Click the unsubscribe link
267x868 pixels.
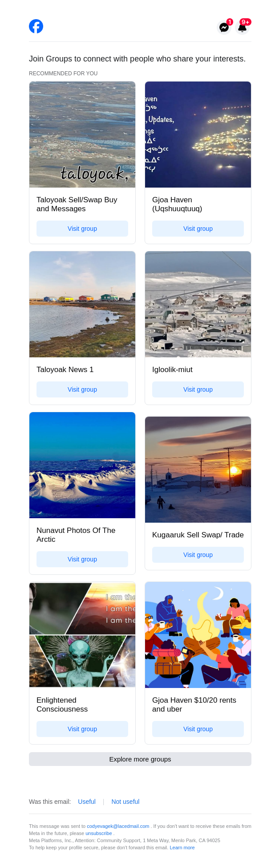[x=99, y=833]
